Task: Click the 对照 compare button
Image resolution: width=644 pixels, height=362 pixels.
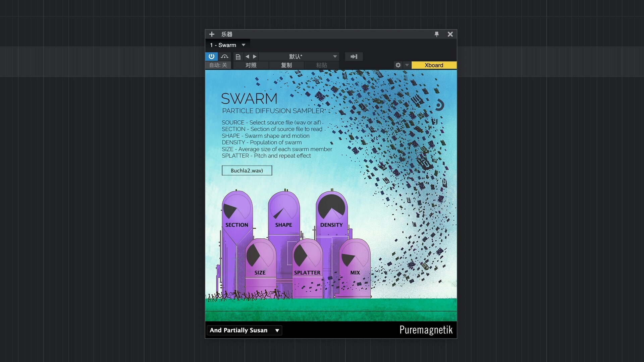Action: click(x=251, y=65)
